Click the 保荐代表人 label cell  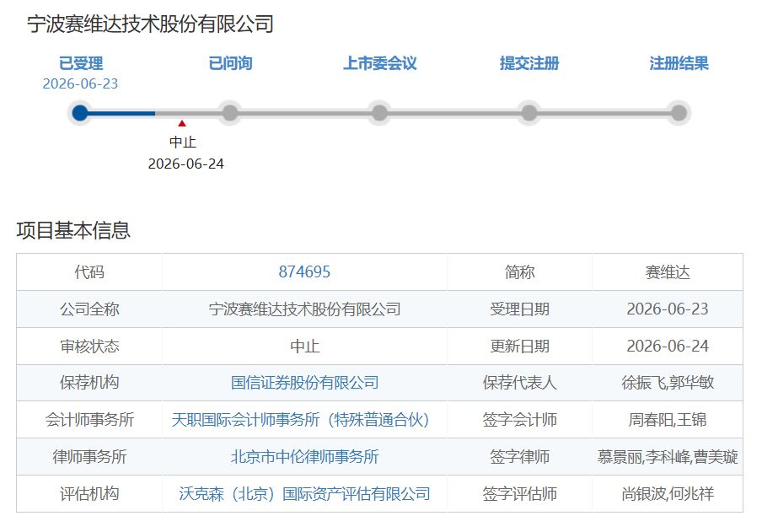coord(519,383)
